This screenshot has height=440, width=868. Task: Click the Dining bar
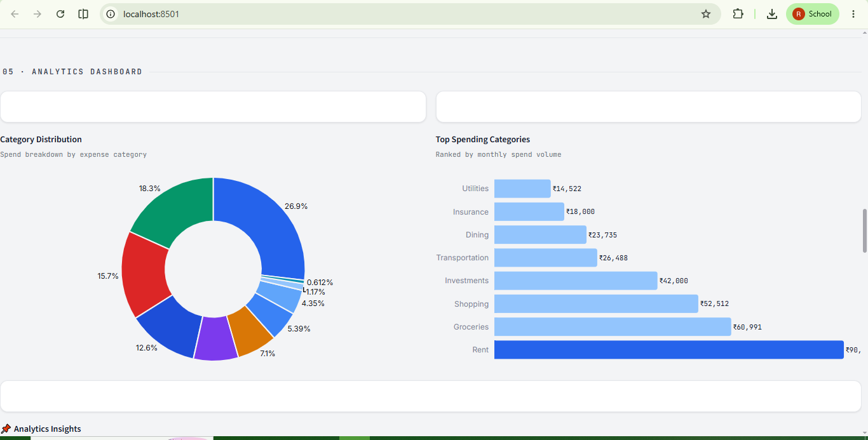(x=540, y=235)
